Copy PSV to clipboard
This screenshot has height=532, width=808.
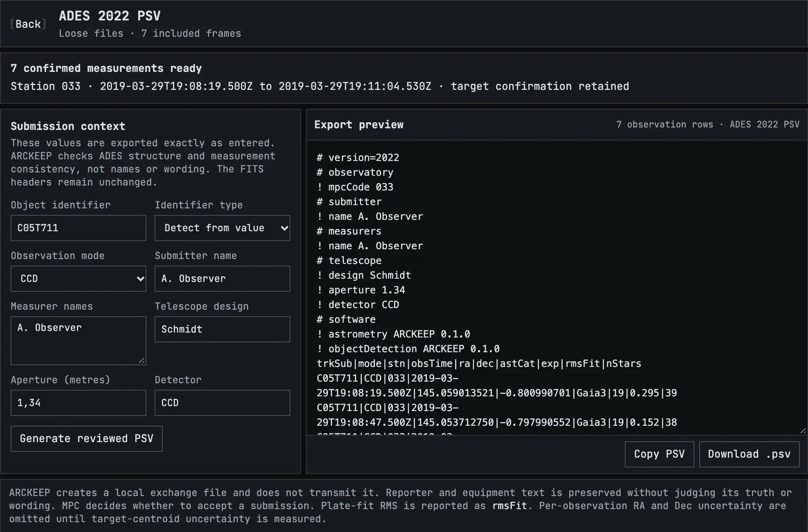point(659,454)
